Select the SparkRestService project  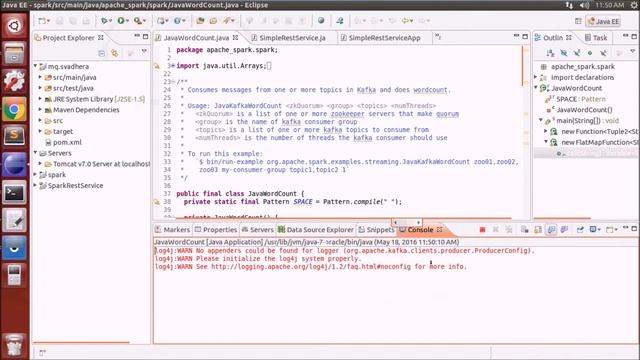coord(71,185)
